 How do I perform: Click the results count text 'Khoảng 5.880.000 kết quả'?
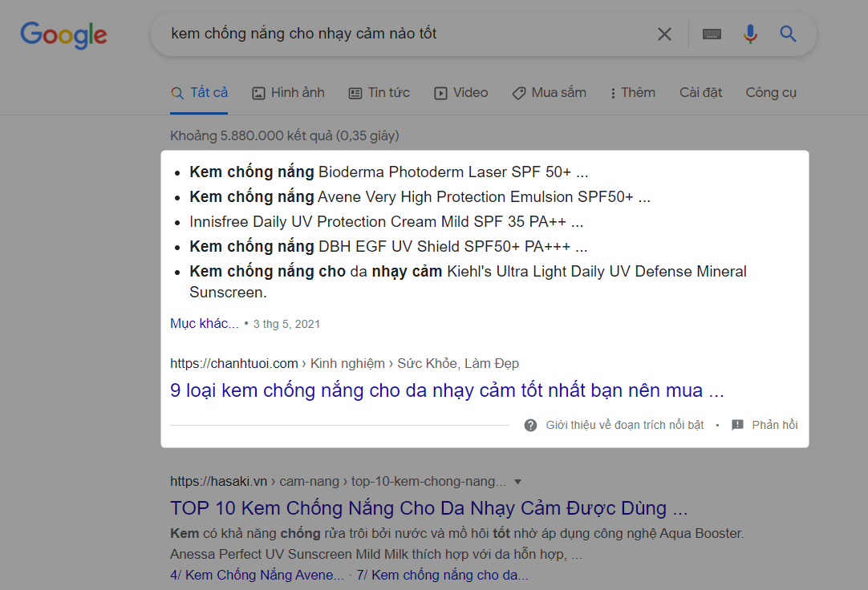285,136
